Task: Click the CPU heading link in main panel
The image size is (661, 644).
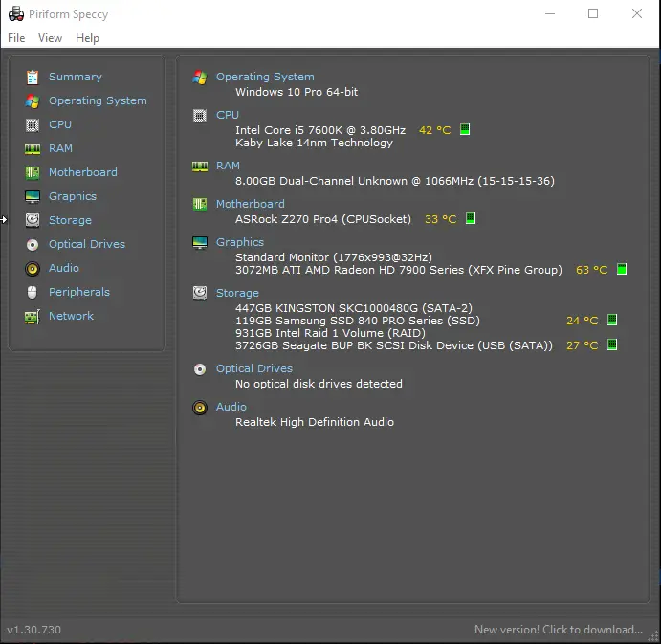Action: click(x=228, y=115)
